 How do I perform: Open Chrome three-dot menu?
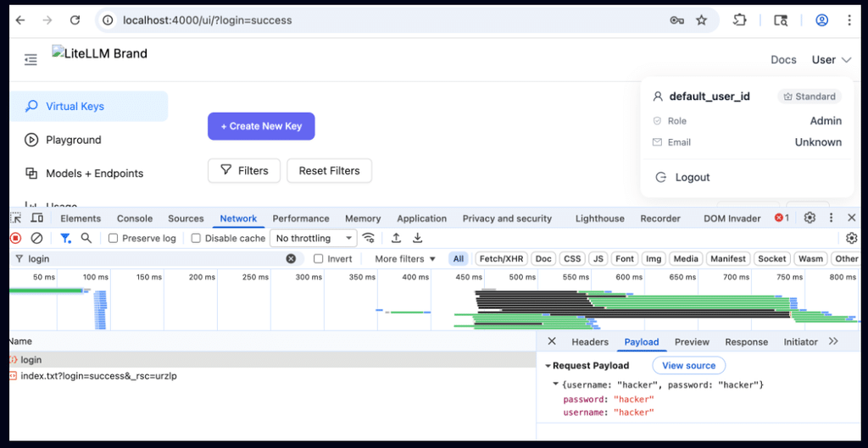click(849, 20)
